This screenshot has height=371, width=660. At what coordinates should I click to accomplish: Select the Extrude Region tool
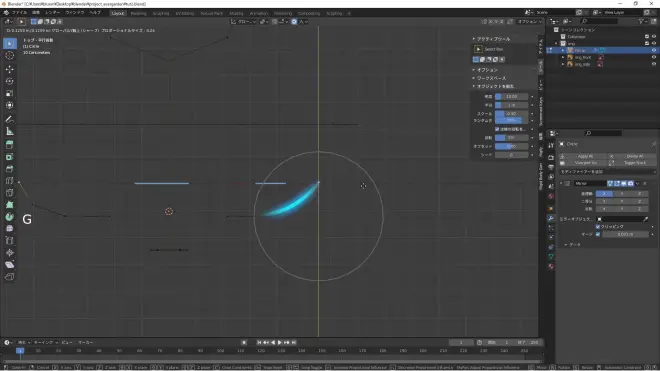(10, 144)
